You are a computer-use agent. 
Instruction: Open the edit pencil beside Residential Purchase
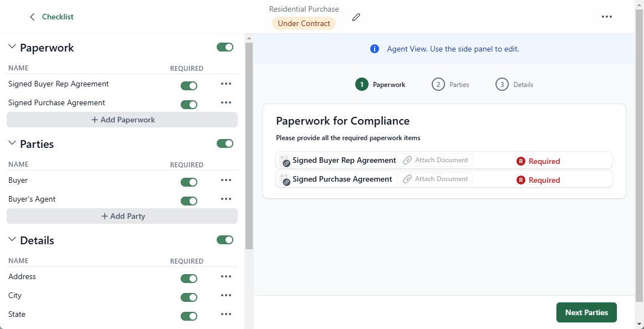point(356,17)
